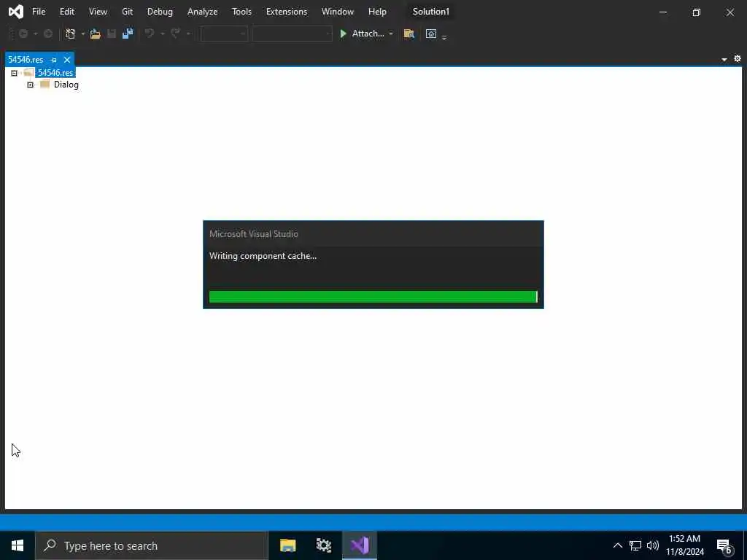Open the Windows Start menu
Image resolution: width=747 pixels, height=560 pixels.
point(18,545)
